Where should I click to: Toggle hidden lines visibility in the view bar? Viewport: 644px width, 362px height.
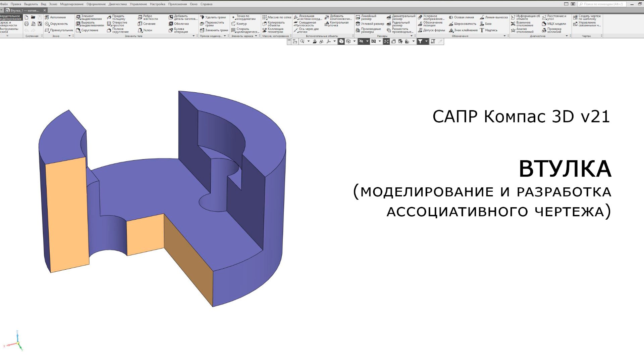click(361, 42)
